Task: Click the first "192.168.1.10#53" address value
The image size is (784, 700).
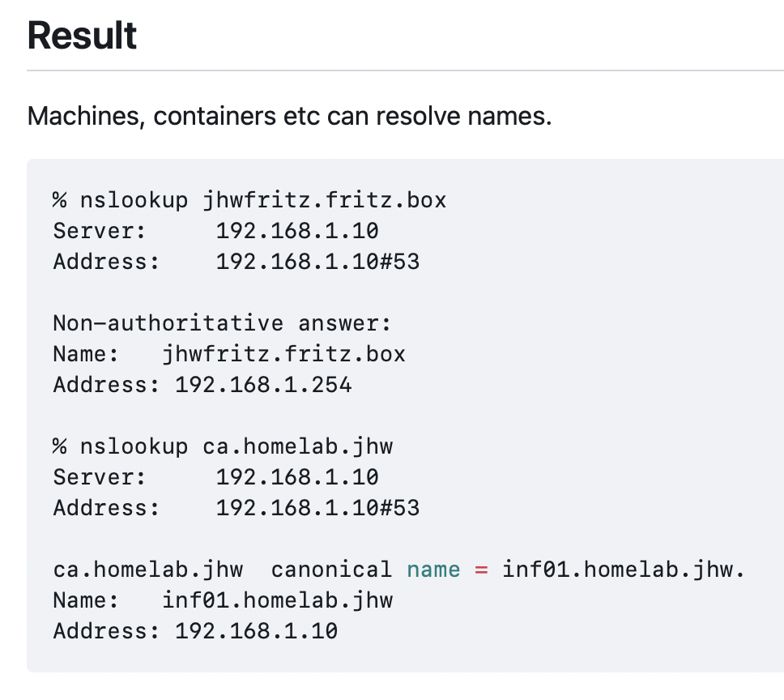Action: tap(317, 262)
